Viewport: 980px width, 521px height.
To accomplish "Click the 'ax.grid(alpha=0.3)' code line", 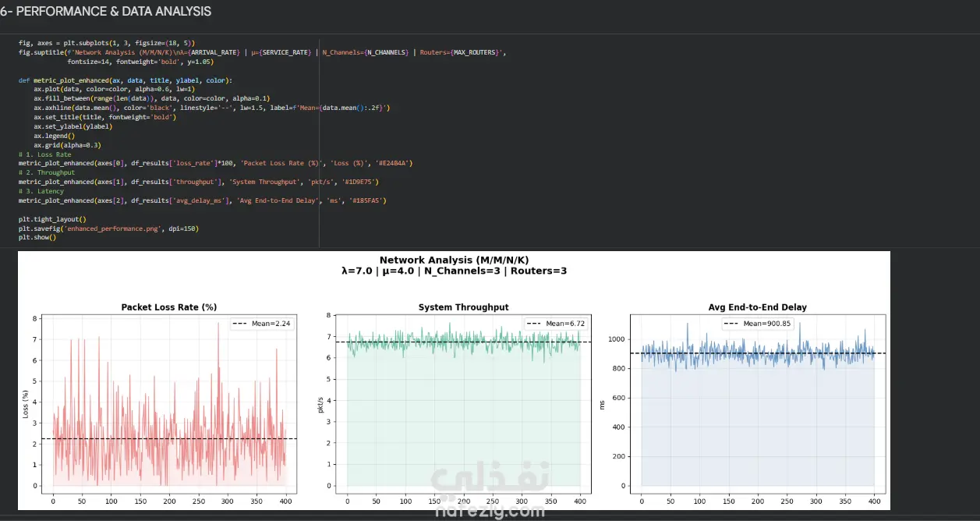I will pyautogui.click(x=67, y=145).
